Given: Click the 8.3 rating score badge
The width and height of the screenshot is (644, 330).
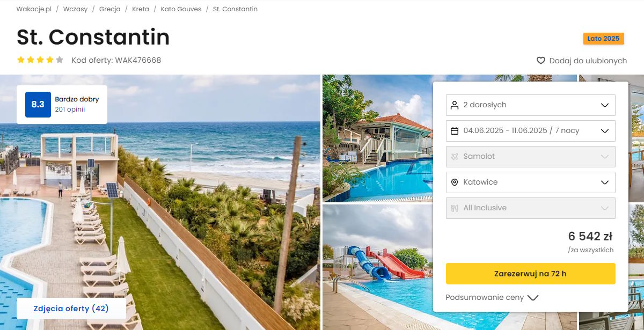Looking at the screenshot, I should click(x=38, y=105).
